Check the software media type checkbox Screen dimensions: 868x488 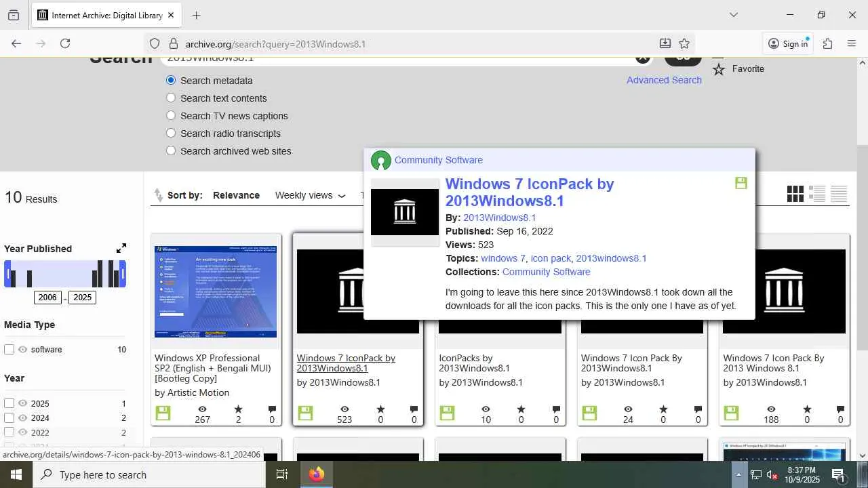pos(9,349)
